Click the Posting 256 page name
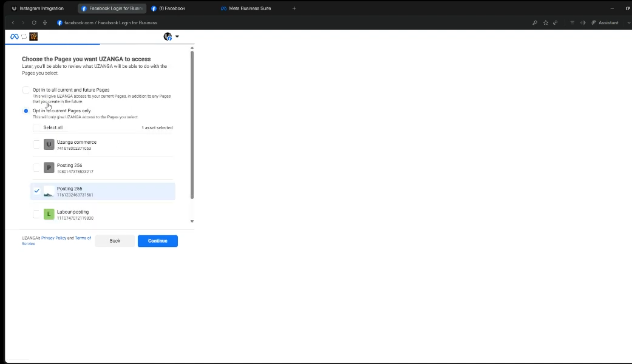Viewport: 632px width, 364px height. coord(69,166)
